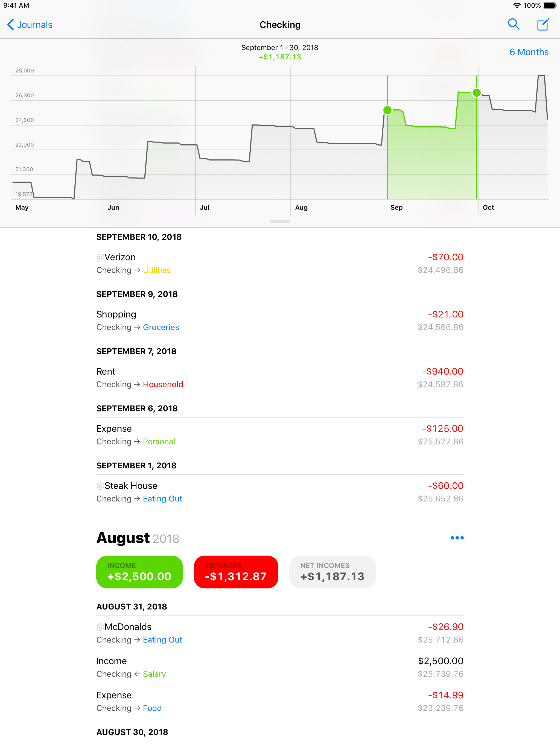Select the NET INCOMES summary card
This screenshot has height=747, width=560.
coord(332,572)
